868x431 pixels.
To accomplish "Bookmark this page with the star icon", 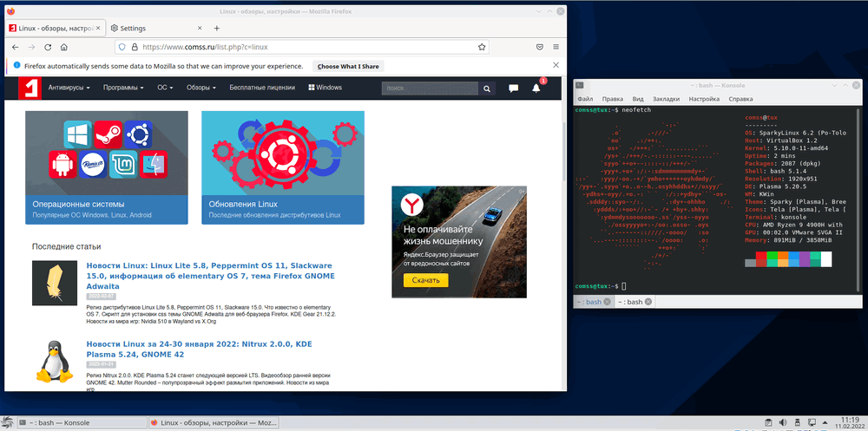I will [x=482, y=47].
